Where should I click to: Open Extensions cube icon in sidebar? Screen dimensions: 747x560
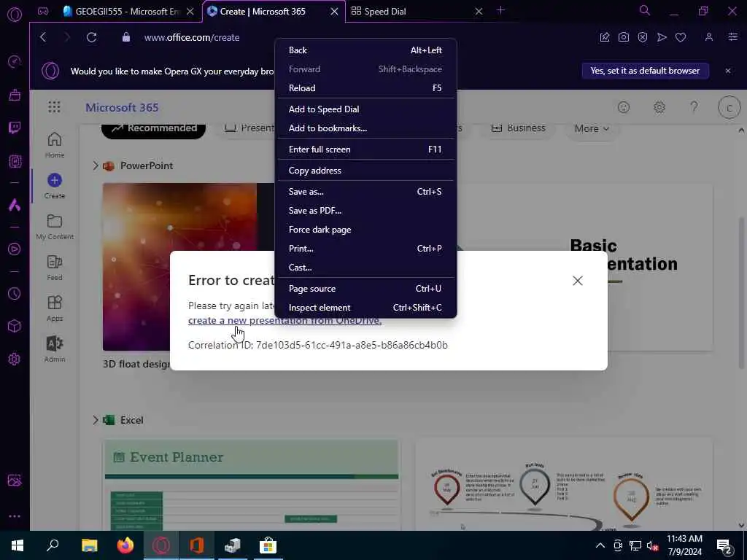[15, 326]
